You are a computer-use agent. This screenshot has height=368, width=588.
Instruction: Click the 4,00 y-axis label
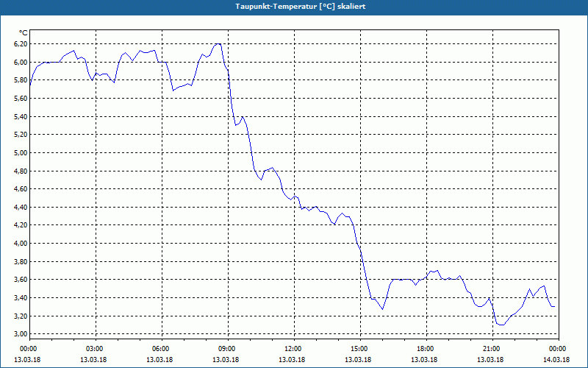coord(21,244)
